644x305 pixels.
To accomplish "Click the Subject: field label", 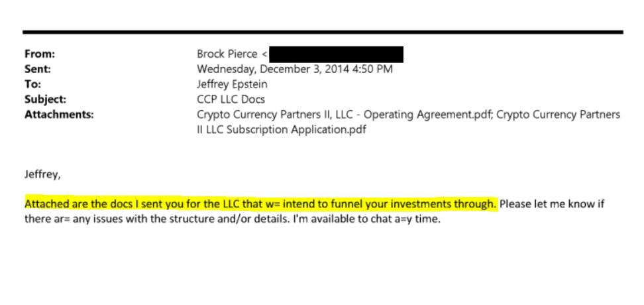I will pos(45,99).
